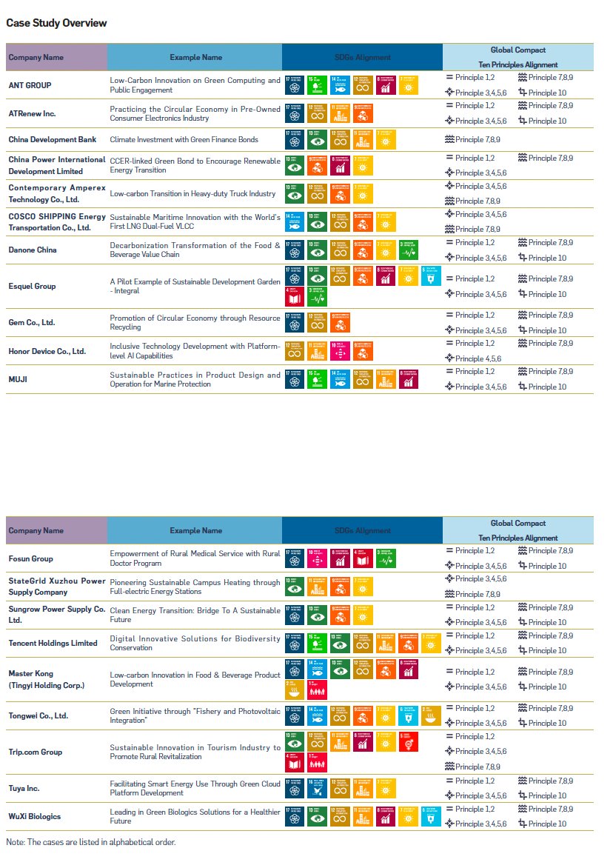Select SDG 6 water icon in Tongwei Co. row

(409, 715)
